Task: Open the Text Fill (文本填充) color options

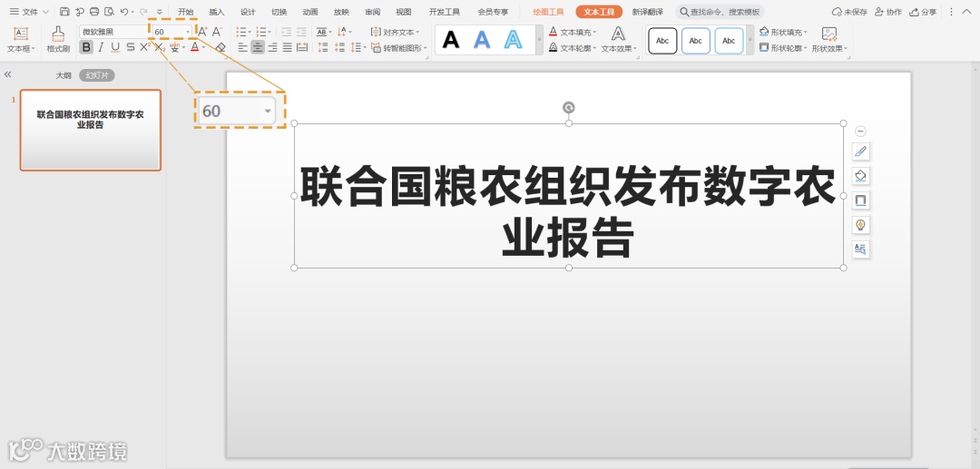Action: pos(573,32)
